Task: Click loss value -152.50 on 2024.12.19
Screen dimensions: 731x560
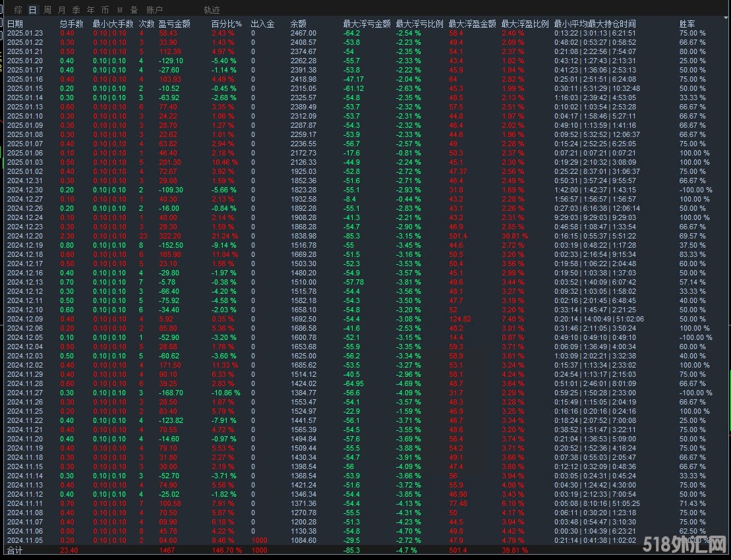Action: 171,245
